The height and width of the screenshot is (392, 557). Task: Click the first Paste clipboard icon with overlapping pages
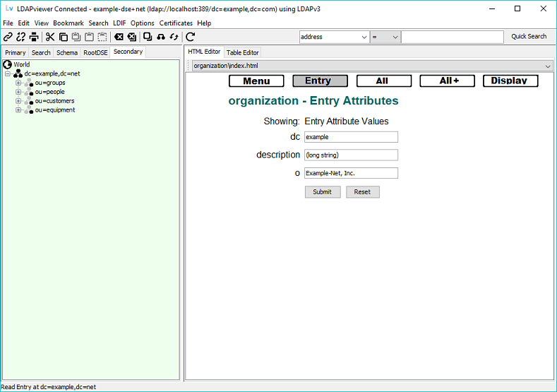point(76,37)
